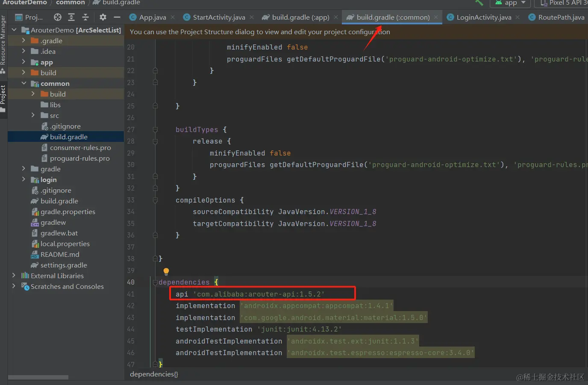Select the highlighted build.gradle under common
Viewport: 588px width, 385px height.
66,137
